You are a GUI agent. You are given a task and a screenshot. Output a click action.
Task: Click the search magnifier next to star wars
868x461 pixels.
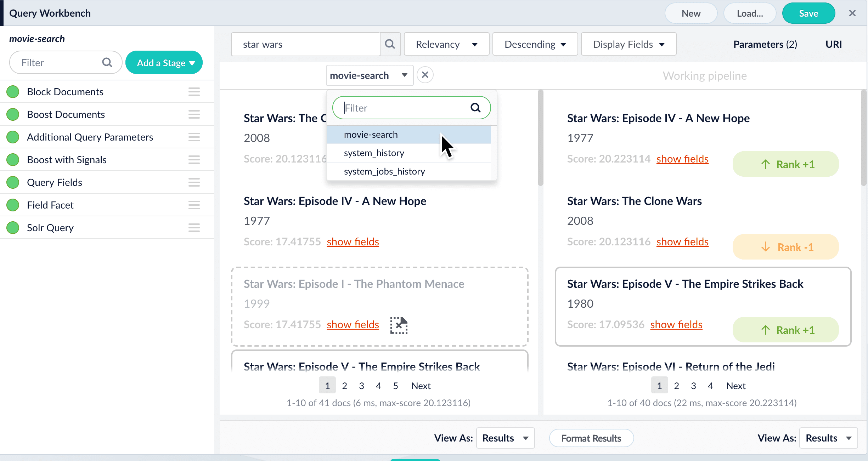tap(390, 44)
